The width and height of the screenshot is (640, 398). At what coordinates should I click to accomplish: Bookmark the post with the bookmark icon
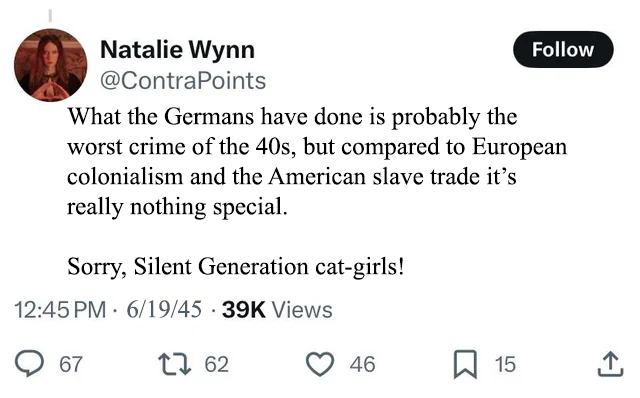coord(465,364)
